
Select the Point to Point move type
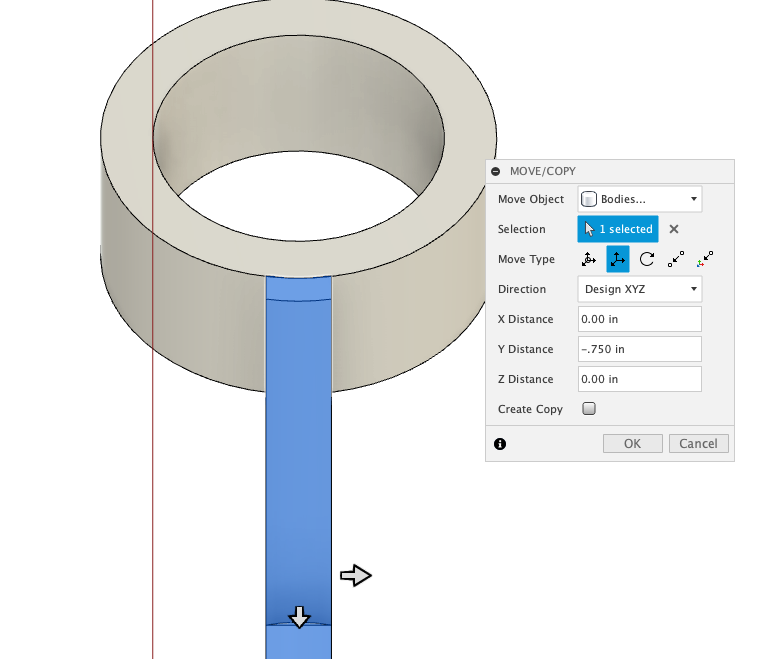[676, 259]
